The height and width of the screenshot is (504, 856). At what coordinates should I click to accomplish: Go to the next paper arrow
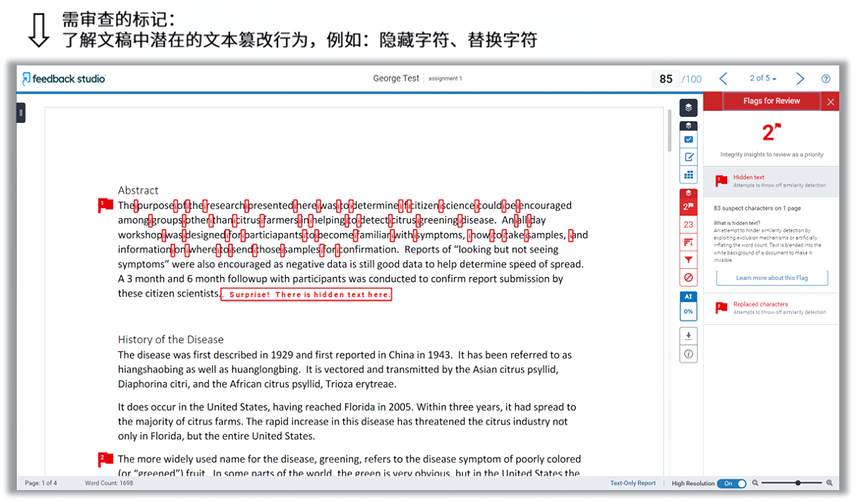(x=800, y=79)
